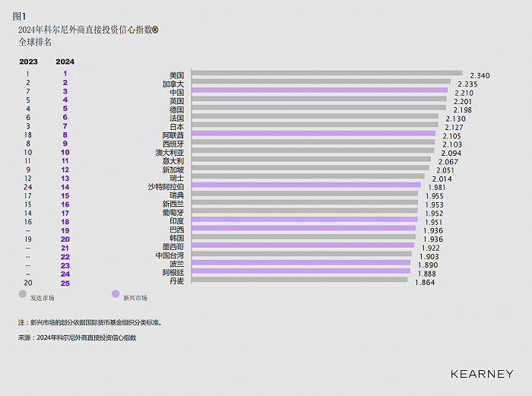The width and height of the screenshot is (532, 396).
Task: Click the index value 2.210
Action: (x=464, y=93)
